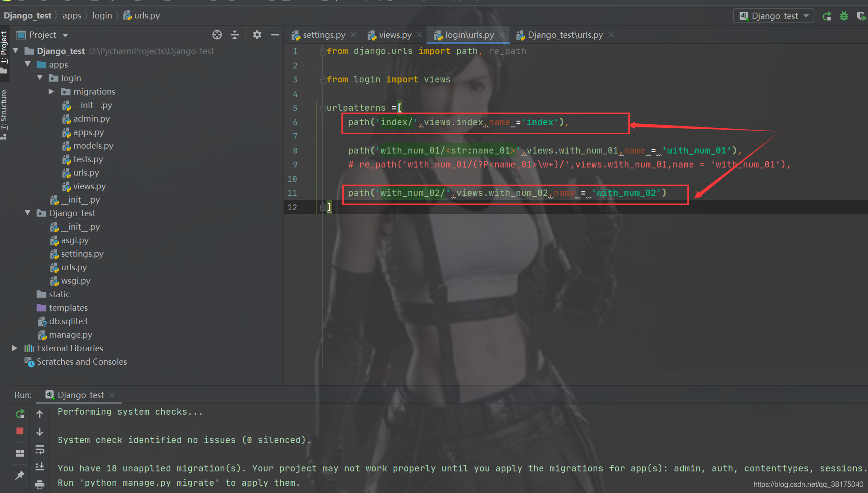Close the login\urls.py tab
This screenshot has height=493, width=868.
coord(502,35)
